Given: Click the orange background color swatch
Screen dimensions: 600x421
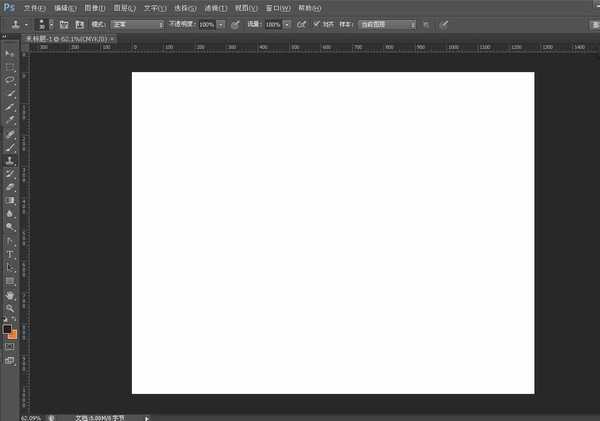Looking at the screenshot, I should click(x=13, y=334).
